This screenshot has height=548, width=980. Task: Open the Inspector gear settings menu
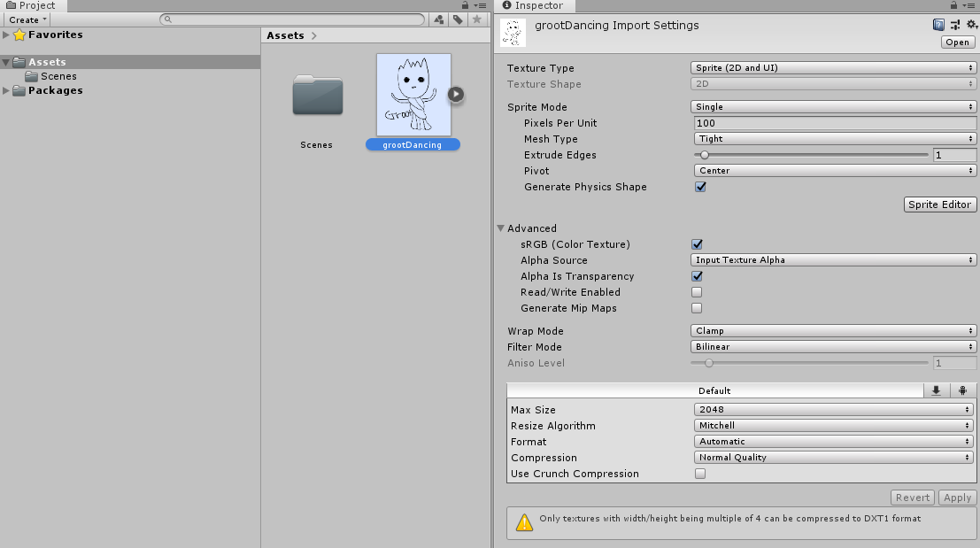point(972,25)
